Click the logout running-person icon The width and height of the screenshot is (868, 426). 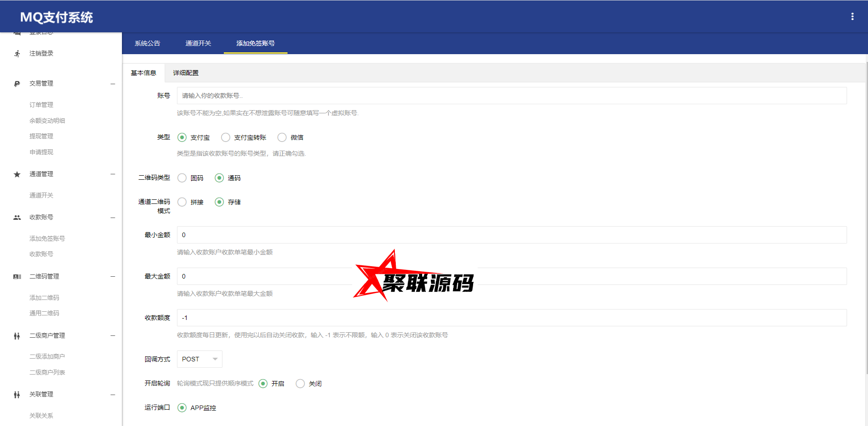coord(17,53)
